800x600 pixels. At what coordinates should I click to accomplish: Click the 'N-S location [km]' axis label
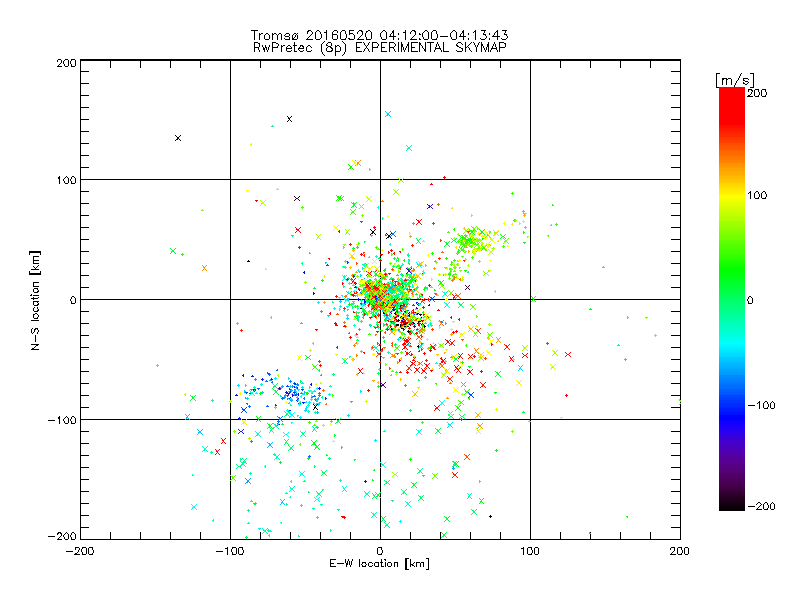pyautogui.click(x=35, y=300)
